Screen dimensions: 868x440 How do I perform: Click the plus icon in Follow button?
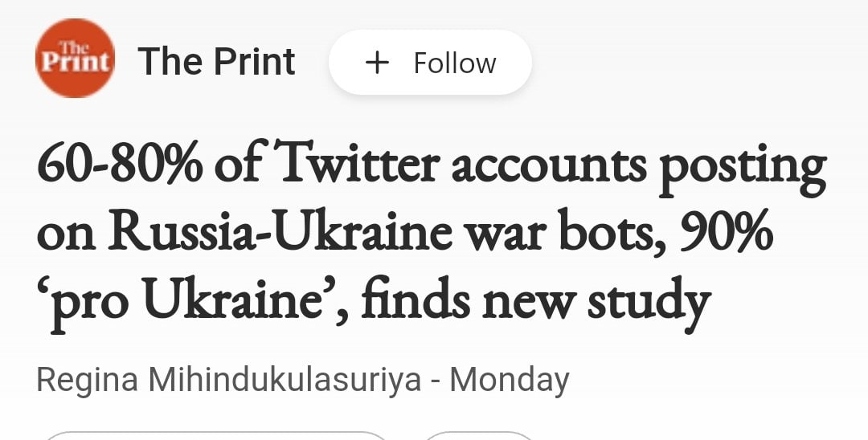point(377,63)
